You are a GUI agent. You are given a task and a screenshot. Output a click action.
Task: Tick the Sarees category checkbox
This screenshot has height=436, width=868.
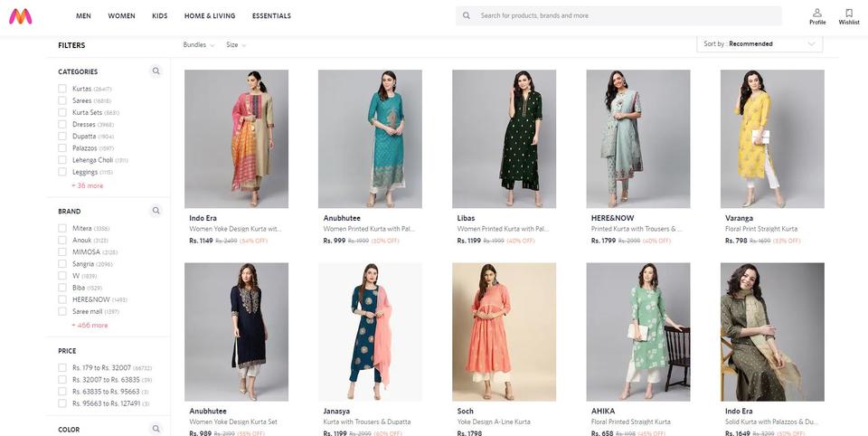click(x=62, y=100)
